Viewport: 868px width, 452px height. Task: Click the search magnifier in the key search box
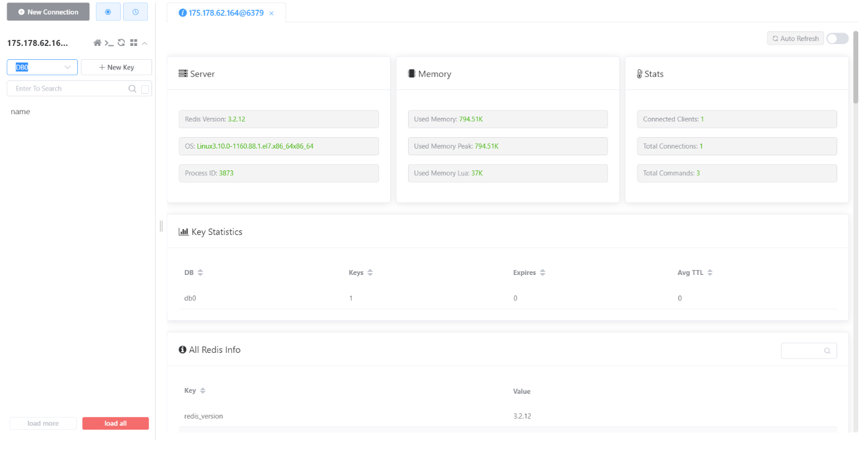pyautogui.click(x=132, y=89)
